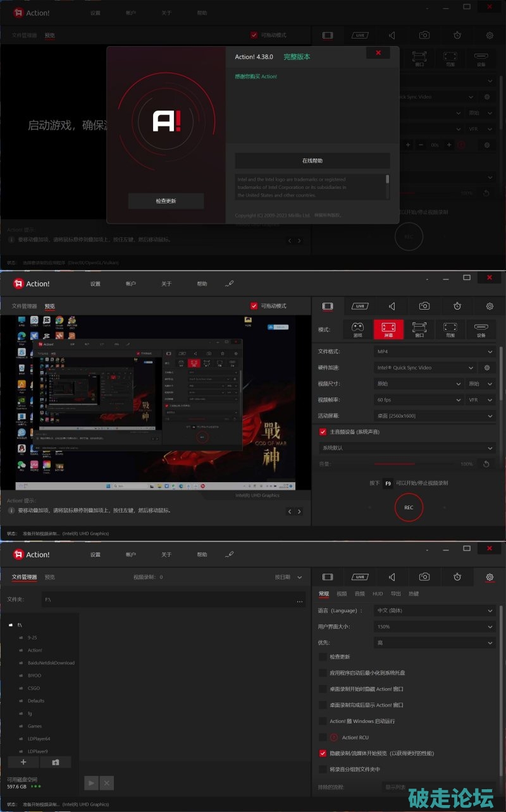
Task: Open the 文件格式 MP4 dropdown
Action: 434,351
